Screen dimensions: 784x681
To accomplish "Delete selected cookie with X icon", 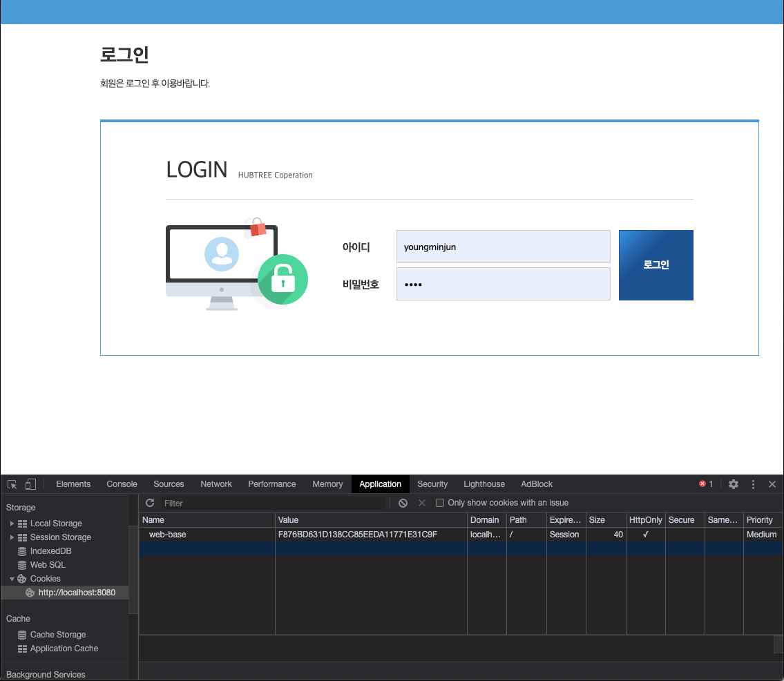I will 422,503.
